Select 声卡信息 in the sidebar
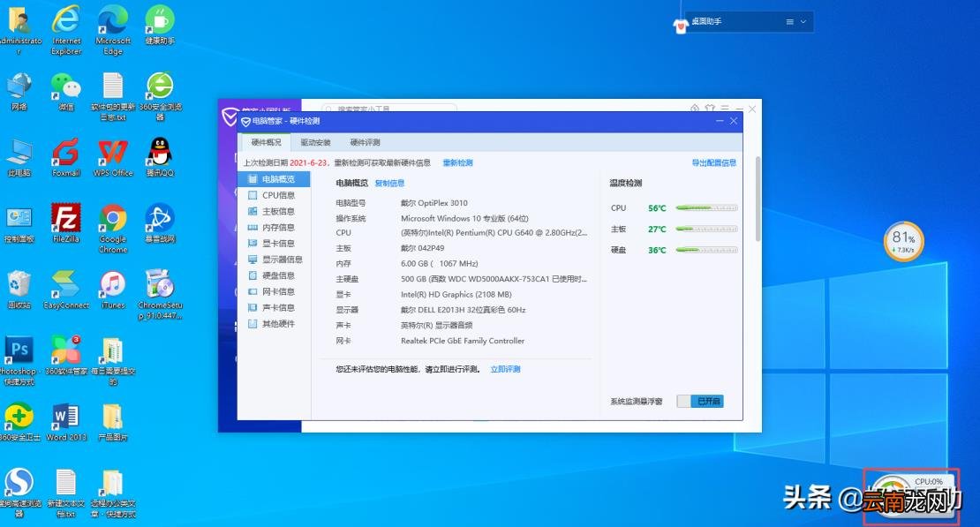980x527 pixels. 274,307
